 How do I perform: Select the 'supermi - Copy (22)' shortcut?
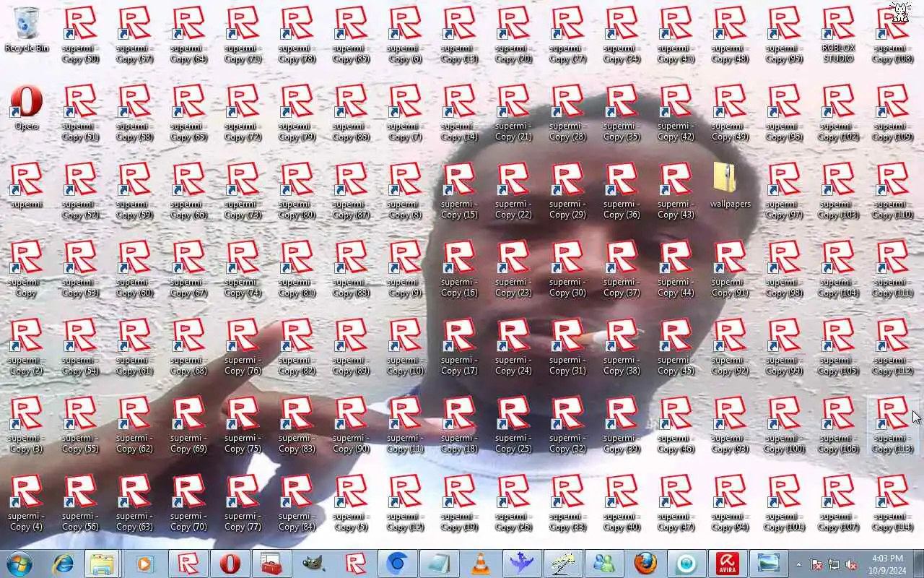tap(514, 191)
